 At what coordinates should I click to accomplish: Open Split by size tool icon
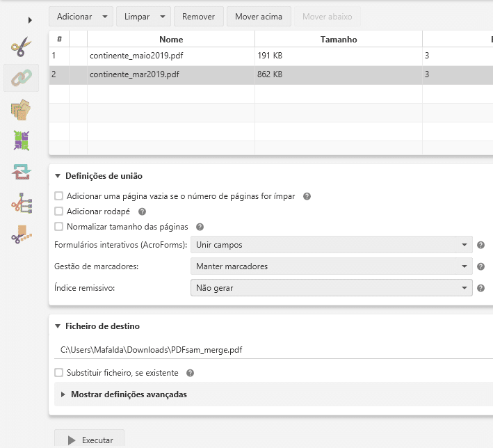click(x=21, y=235)
